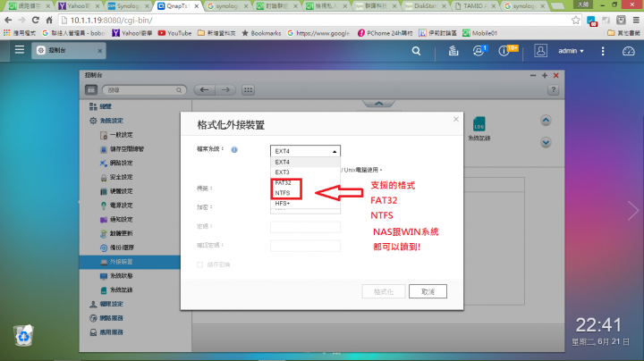This screenshot has height=361, width=644.
Task: Open the dashboard gauge icon
Action: [629, 51]
